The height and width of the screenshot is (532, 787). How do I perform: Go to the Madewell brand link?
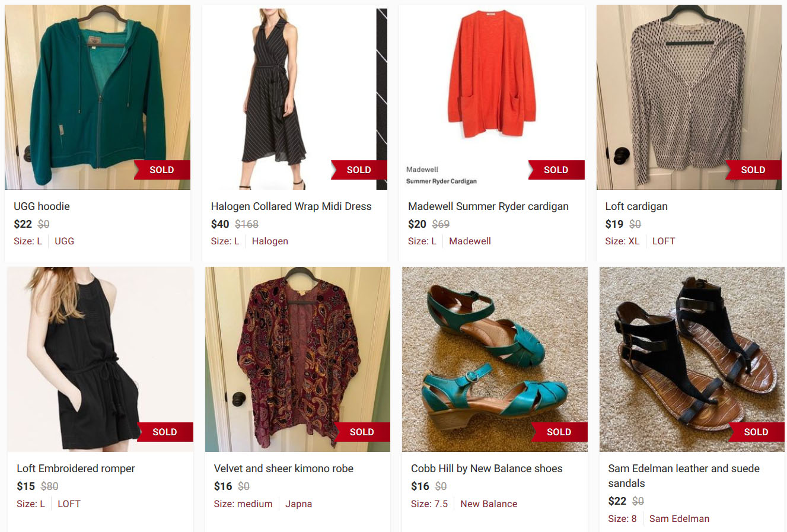pos(470,241)
